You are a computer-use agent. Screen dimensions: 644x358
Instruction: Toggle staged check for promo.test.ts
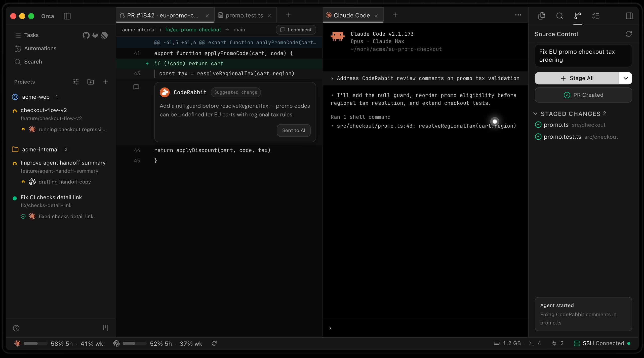538,137
